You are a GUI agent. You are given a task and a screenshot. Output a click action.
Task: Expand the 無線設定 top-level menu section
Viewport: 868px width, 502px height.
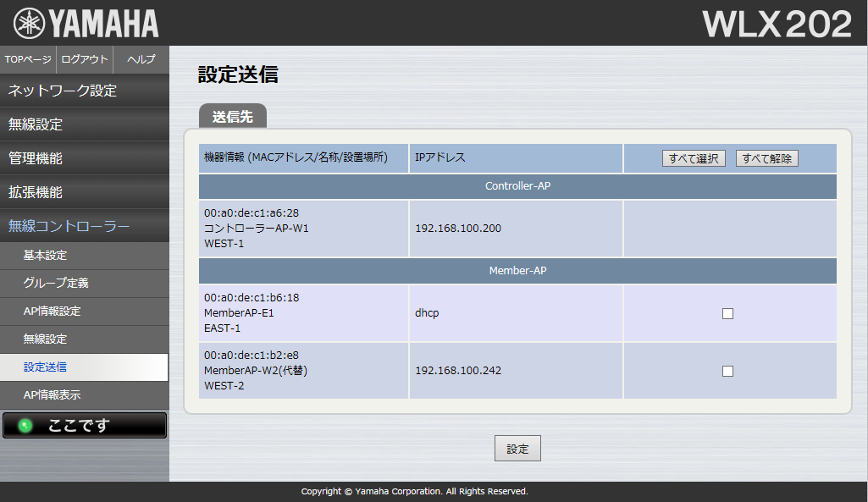click(x=85, y=124)
